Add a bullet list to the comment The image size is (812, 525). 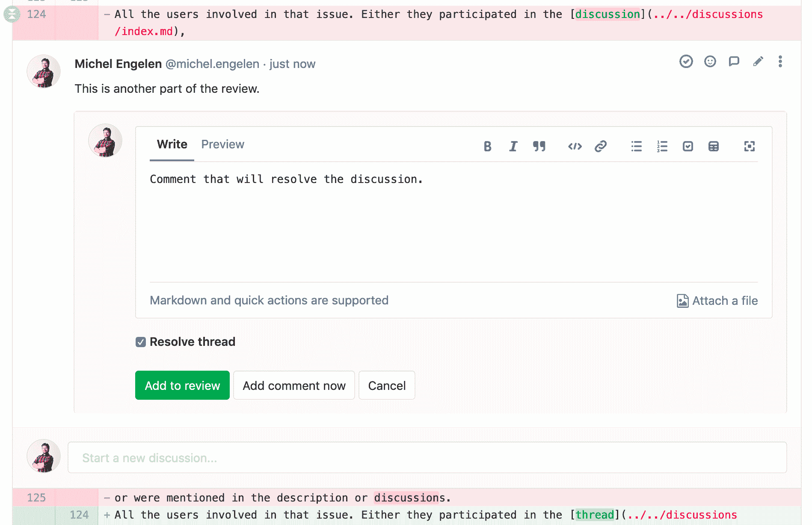(636, 146)
